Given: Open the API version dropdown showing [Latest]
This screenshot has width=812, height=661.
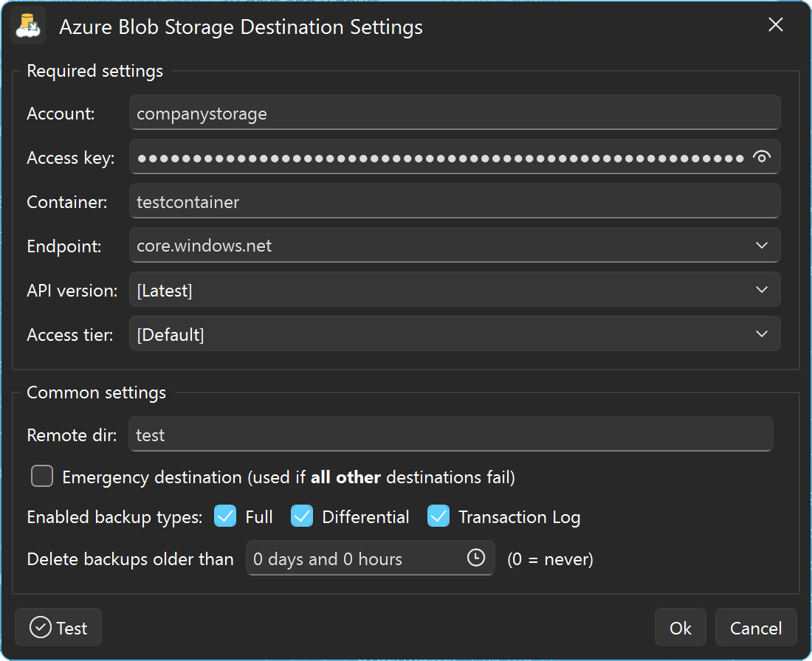Looking at the screenshot, I should click(x=455, y=289).
